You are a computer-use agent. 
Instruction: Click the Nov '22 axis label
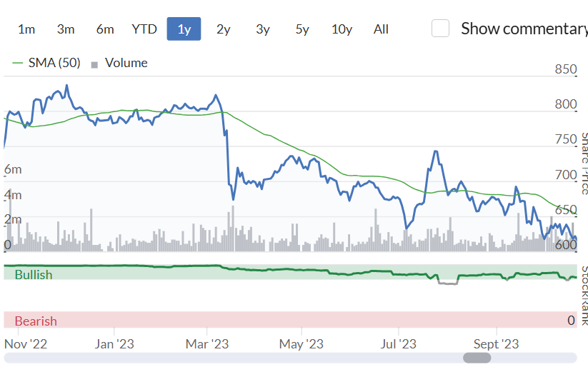point(26,343)
